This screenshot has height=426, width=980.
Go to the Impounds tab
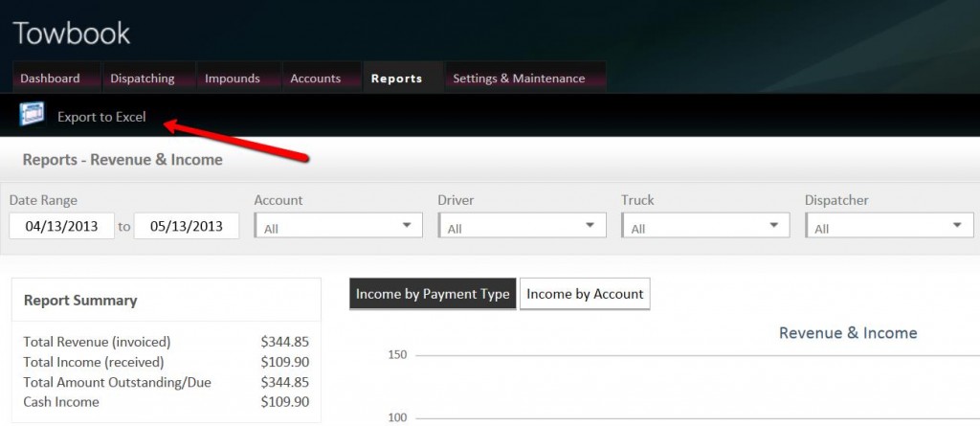tap(233, 78)
